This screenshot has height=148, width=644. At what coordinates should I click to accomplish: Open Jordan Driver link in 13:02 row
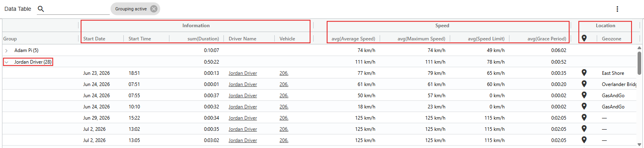point(243,129)
